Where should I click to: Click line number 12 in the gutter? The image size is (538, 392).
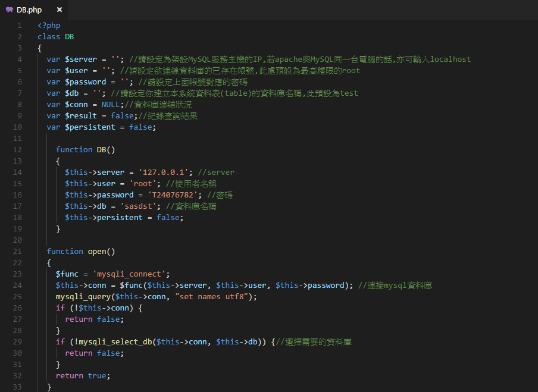click(17, 150)
